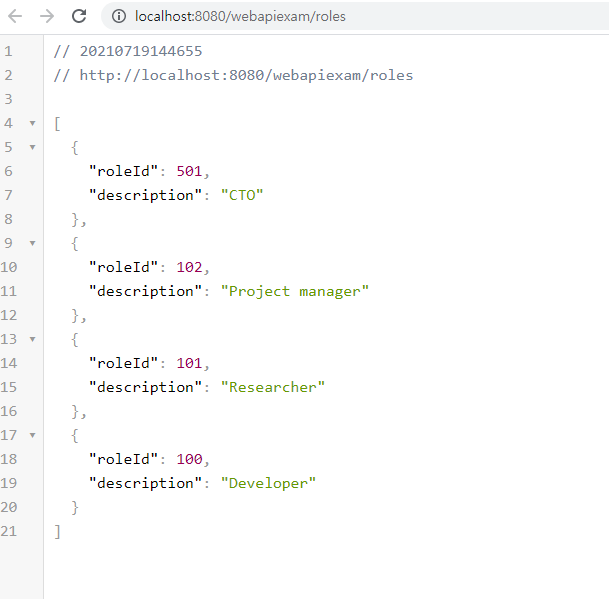609x599 pixels.
Task: Open the http://localhost:8080/webapiexam/roles comment link
Action: pos(246,75)
